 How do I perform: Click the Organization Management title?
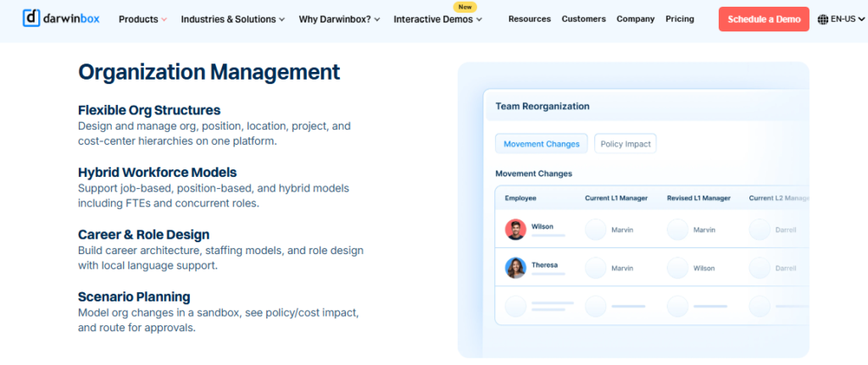[x=209, y=73]
